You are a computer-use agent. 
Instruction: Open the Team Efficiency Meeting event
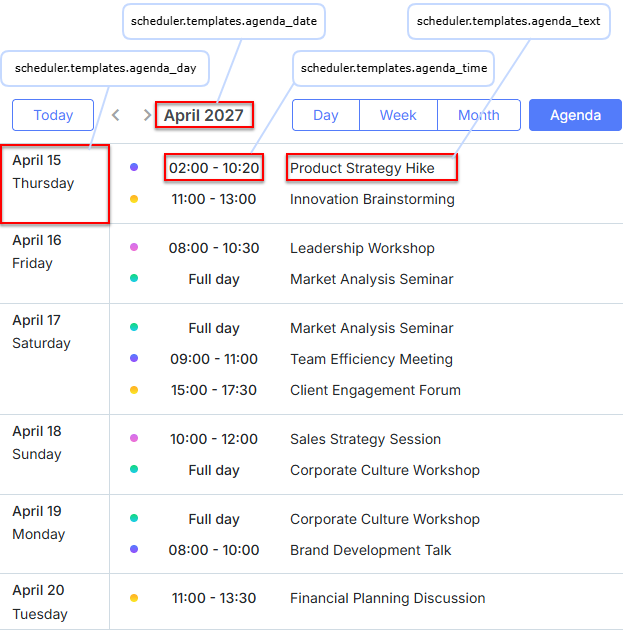click(x=372, y=359)
